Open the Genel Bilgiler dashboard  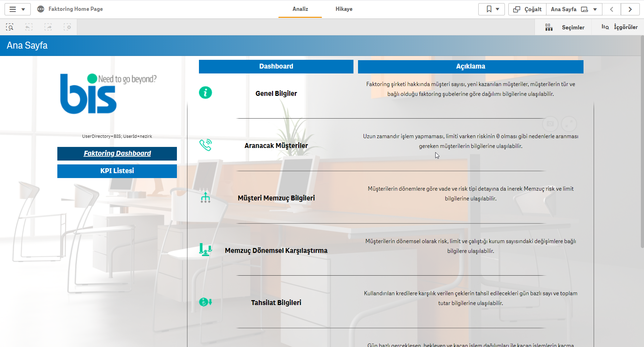[276, 93]
